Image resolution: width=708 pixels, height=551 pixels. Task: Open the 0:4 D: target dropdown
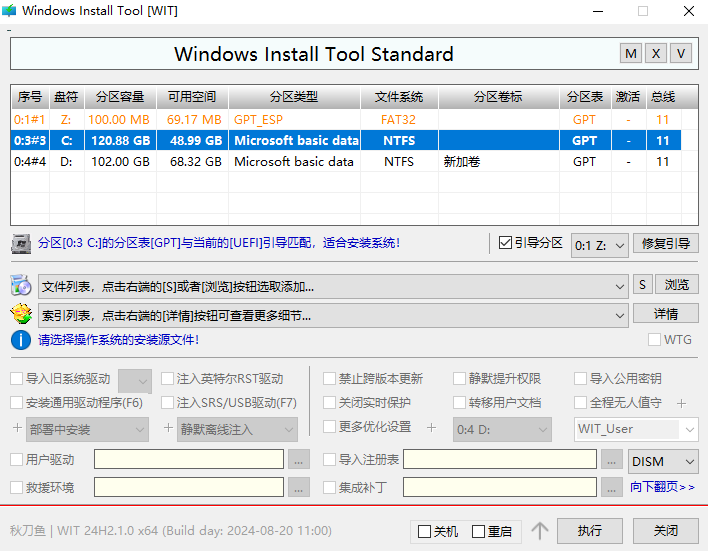[x=502, y=430]
